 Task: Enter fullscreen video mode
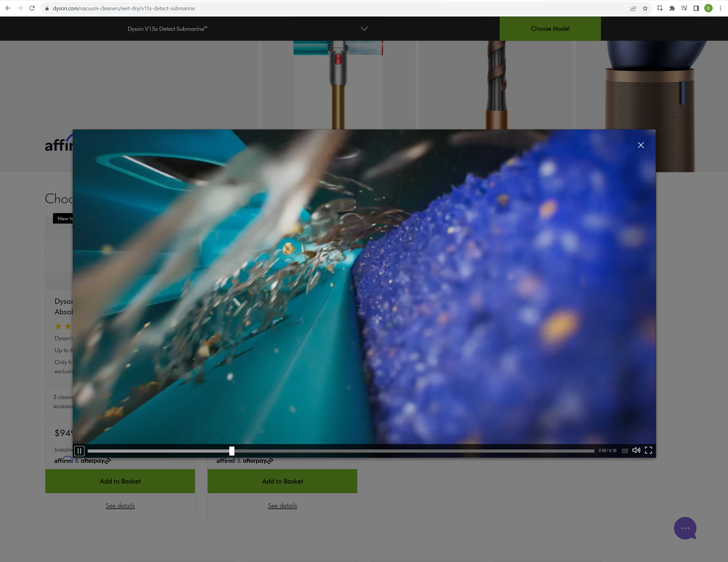(x=648, y=450)
